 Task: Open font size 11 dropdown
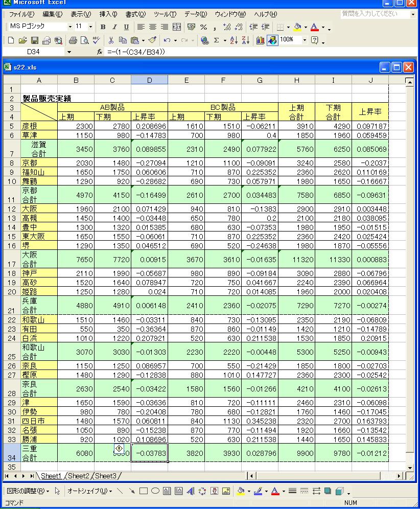90,27
